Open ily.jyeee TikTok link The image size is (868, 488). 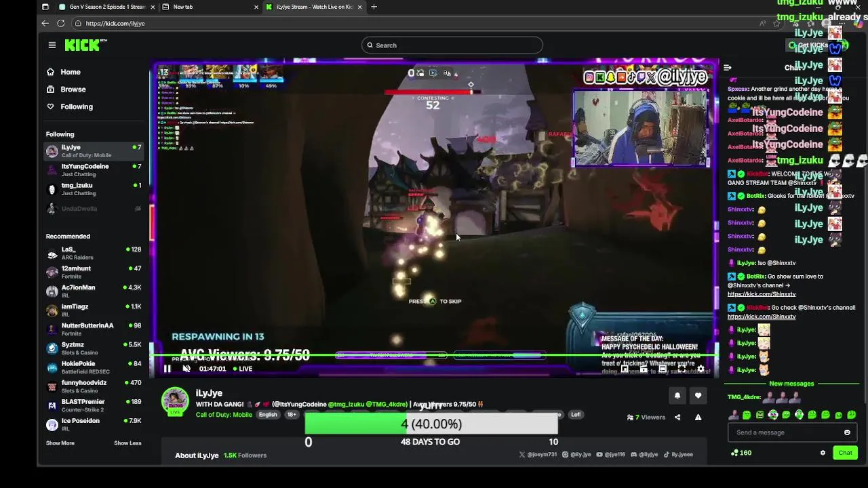[x=678, y=455]
